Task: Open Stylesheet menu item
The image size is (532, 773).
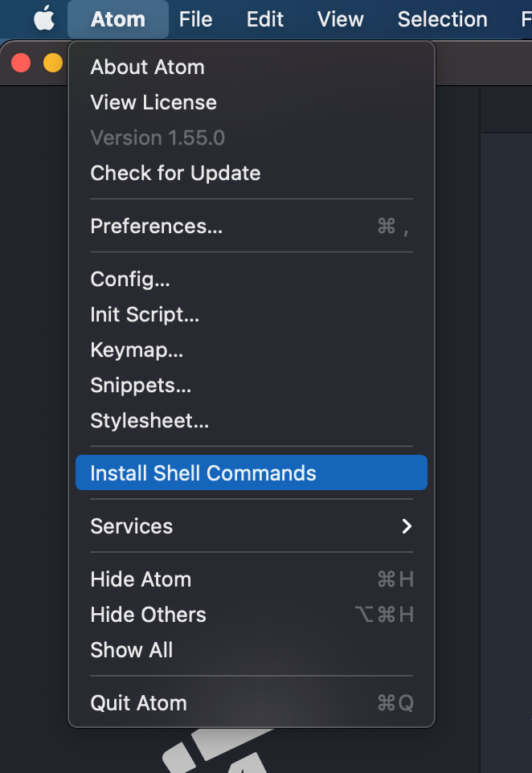Action: 149,421
